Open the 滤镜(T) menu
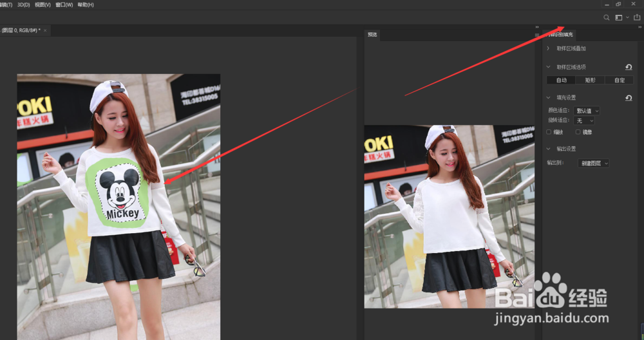 coord(6,5)
